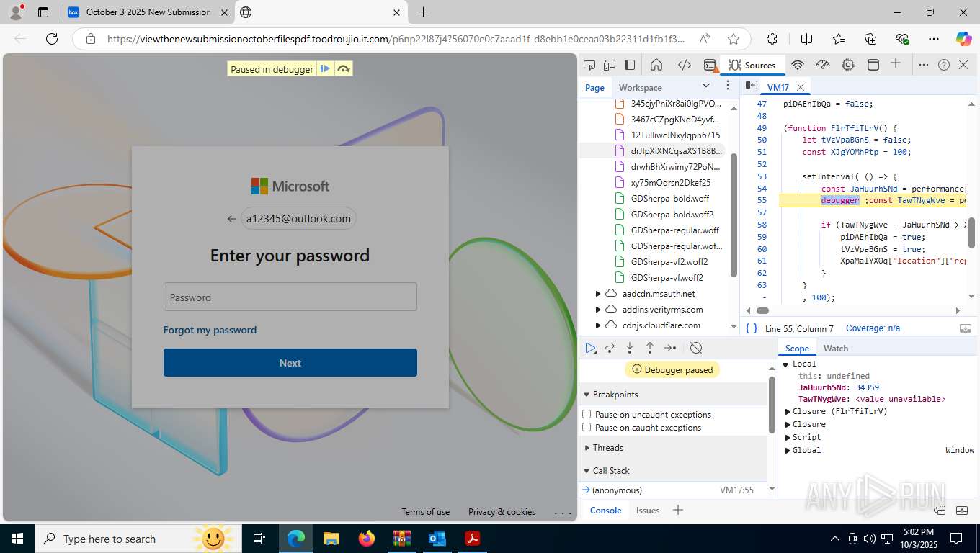Click the Next button on login form
This screenshot has height=553, width=980.
(290, 363)
